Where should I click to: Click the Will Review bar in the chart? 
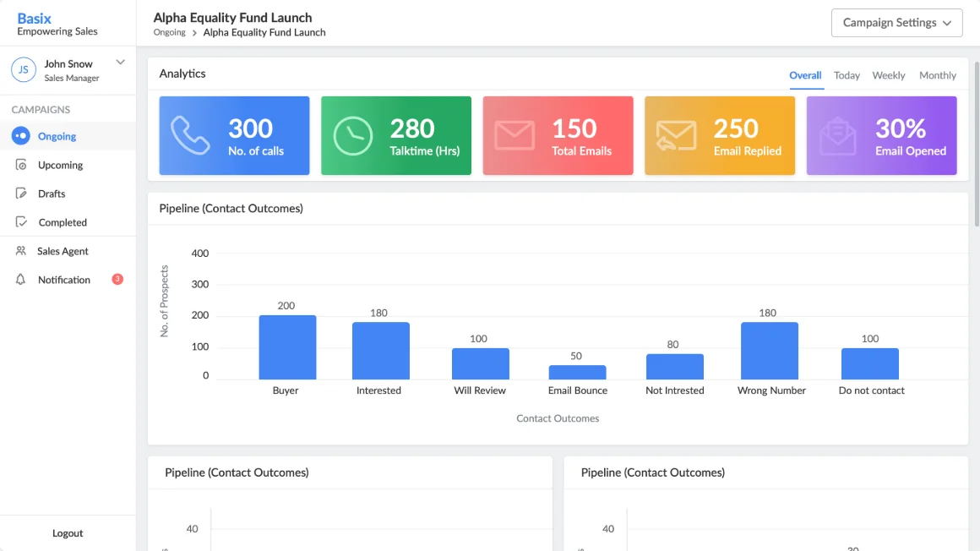point(481,364)
